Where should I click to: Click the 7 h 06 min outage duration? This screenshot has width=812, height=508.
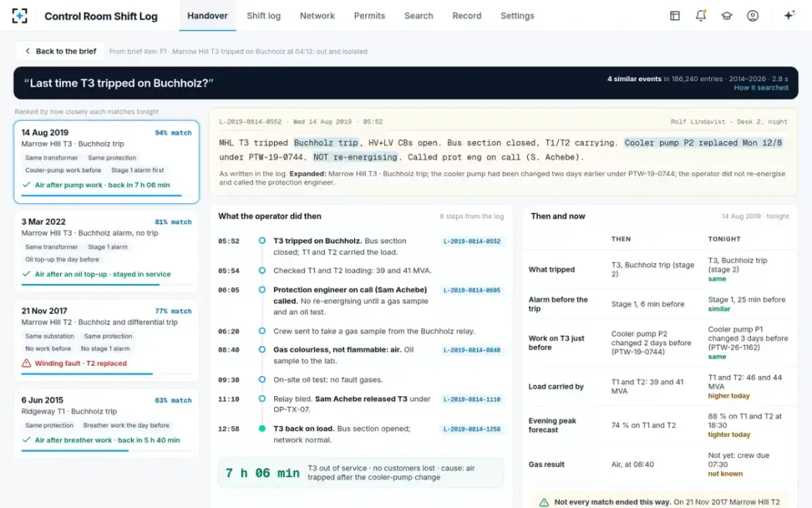263,473
